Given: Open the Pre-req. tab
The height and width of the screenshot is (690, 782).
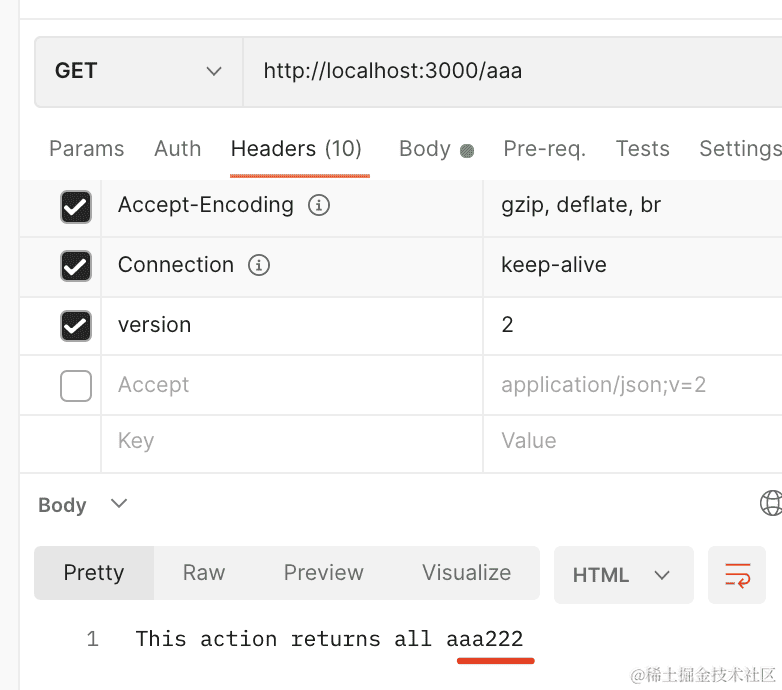Looking at the screenshot, I should pos(544,149).
